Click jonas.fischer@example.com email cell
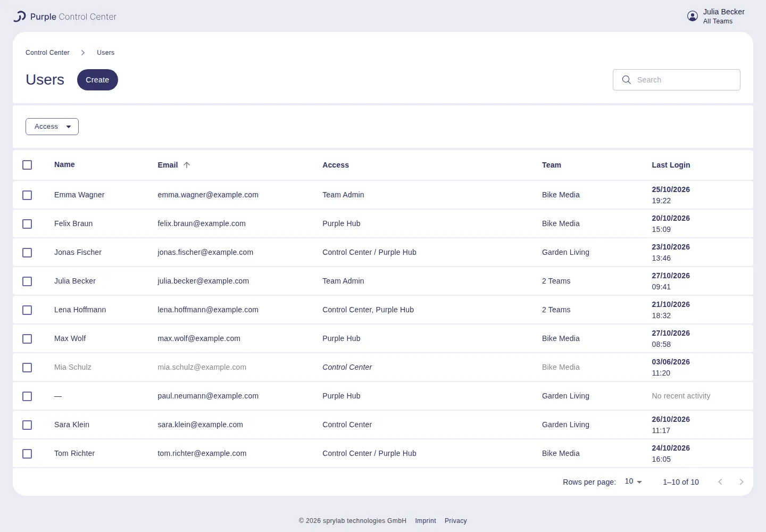766x532 pixels. (x=205, y=252)
